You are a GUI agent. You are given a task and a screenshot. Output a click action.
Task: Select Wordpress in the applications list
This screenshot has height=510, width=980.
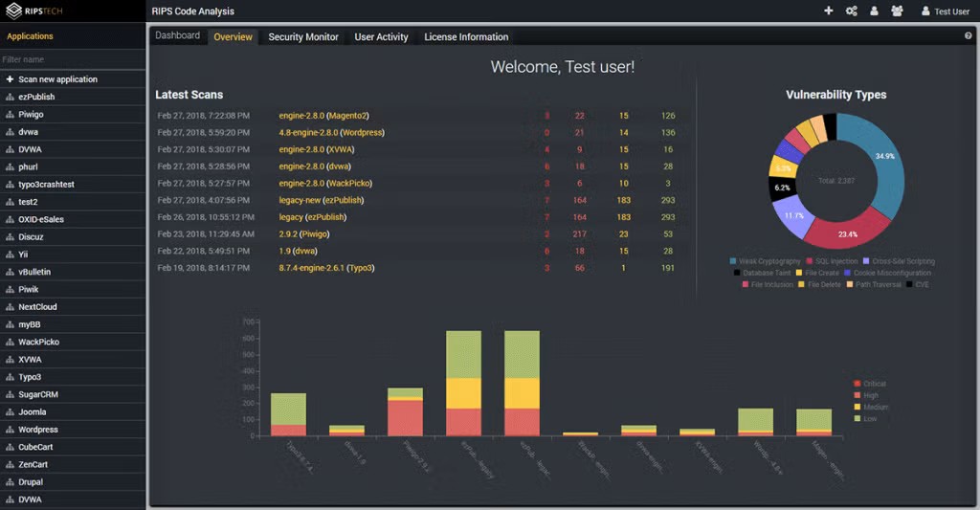pyautogui.click(x=38, y=430)
